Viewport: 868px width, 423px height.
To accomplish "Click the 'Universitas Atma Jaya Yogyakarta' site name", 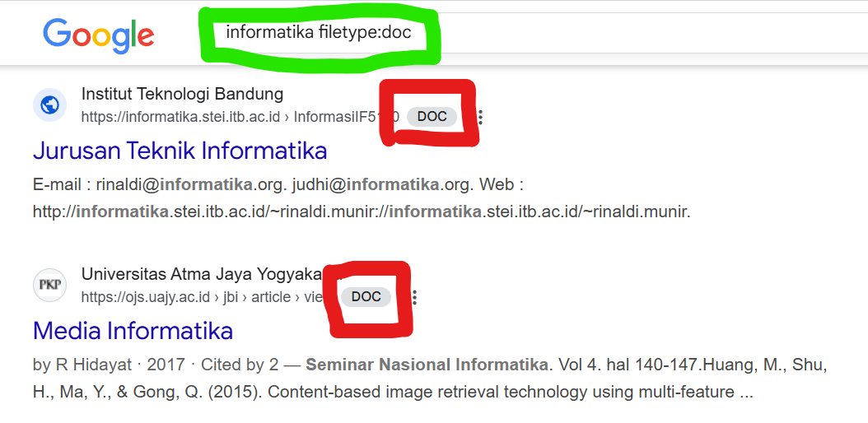I will click(x=201, y=274).
